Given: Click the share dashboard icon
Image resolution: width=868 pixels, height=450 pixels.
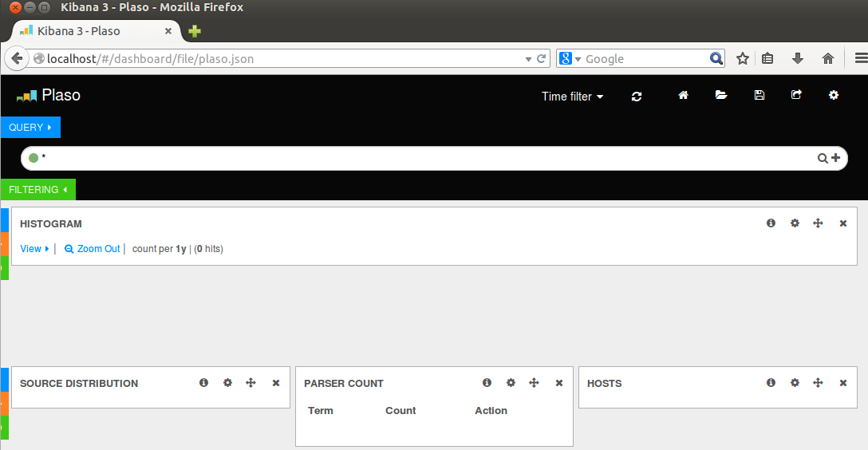Looking at the screenshot, I should [x=796, y=95].
